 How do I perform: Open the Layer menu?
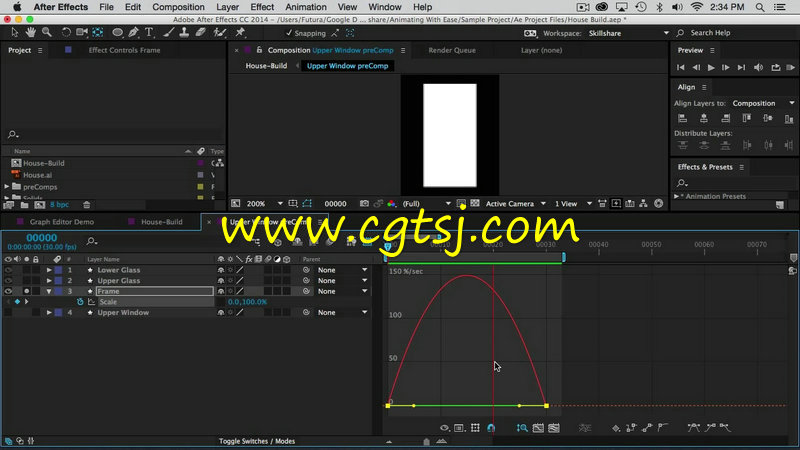tap(228, 7)
